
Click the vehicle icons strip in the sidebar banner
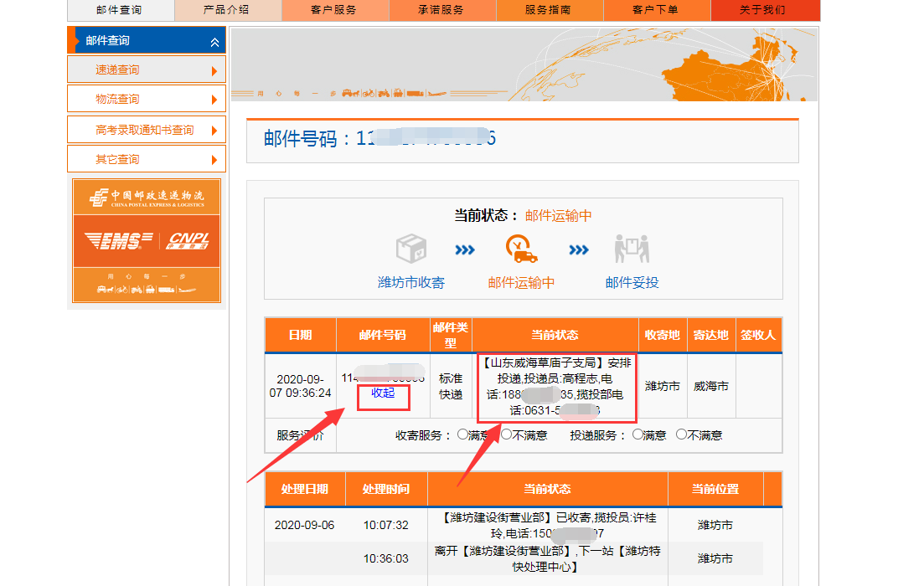147,290
